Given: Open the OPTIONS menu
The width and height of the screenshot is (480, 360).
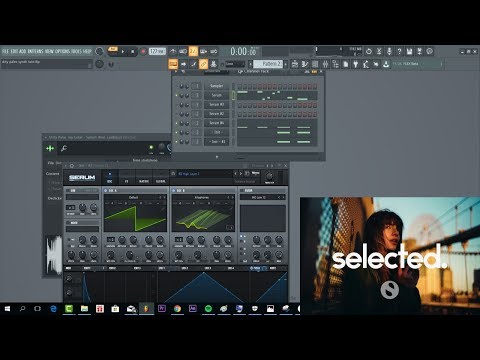Looking at the screenshot, I should coord(62,51).
